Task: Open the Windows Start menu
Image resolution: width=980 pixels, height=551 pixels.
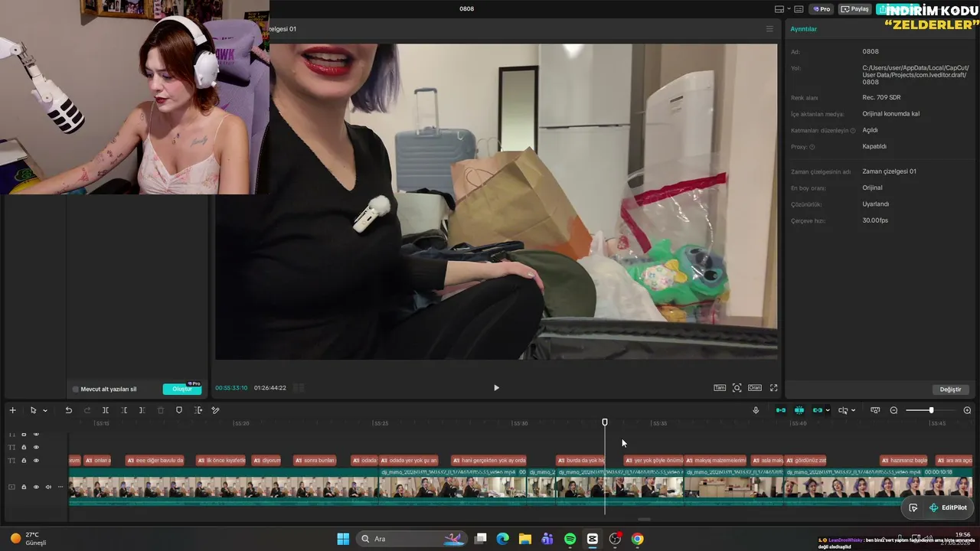Action: [x=343, y=539]
